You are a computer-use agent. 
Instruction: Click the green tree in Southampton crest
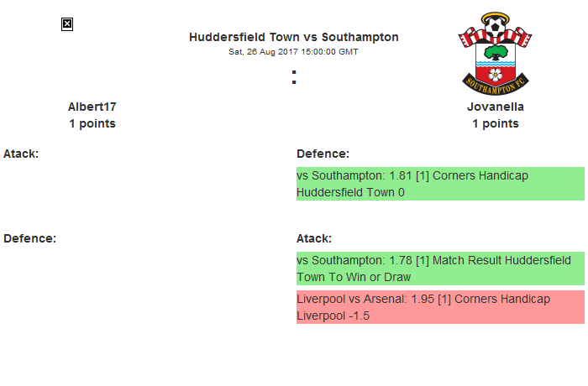[x=495, y=50]
